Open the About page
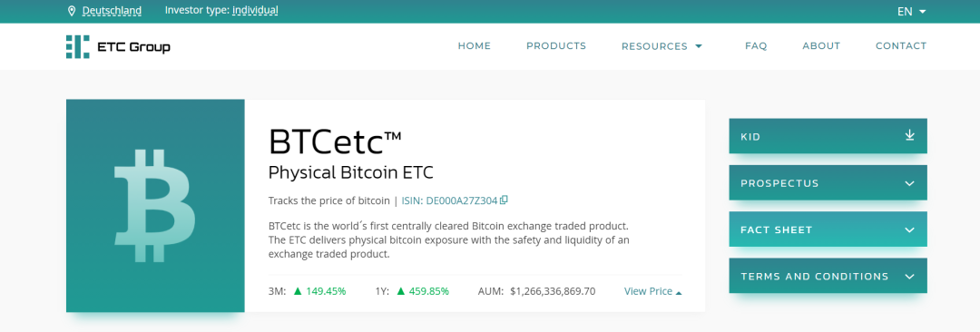This screenshot has width=980, height=332. [x=821, y=45]
